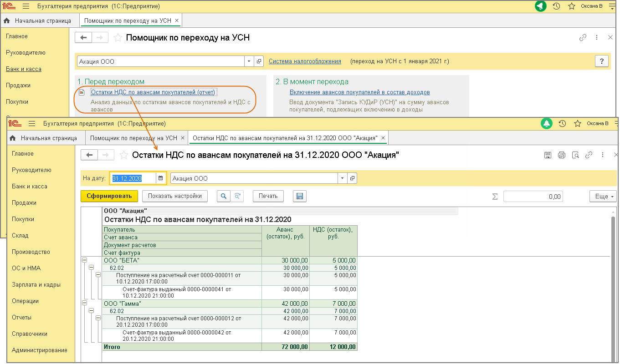Screen dimensions: 620x364
Task: Copy link to report with chain icon
Action: [589, 155]
